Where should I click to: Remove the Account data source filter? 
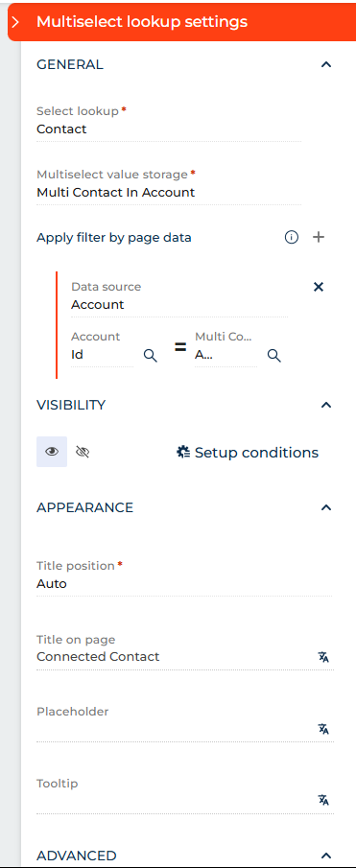click(x=319, y=287)
